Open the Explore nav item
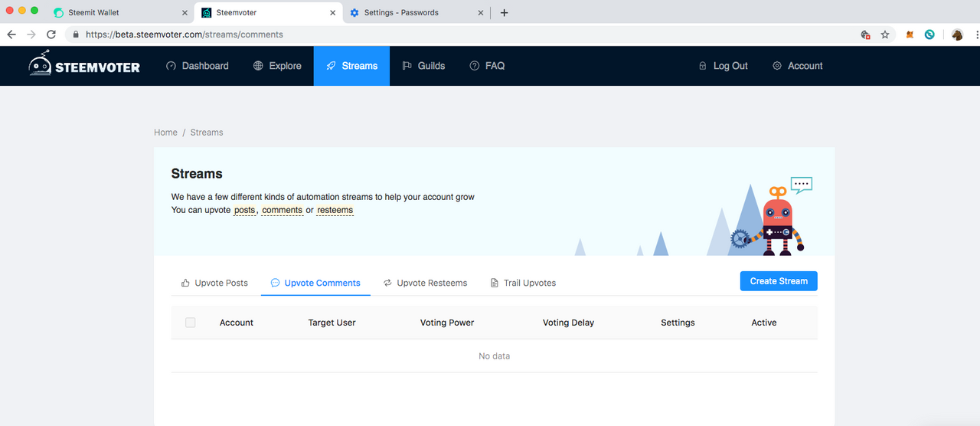The width and height of the screenshot is (980, 426). (277, 66)
